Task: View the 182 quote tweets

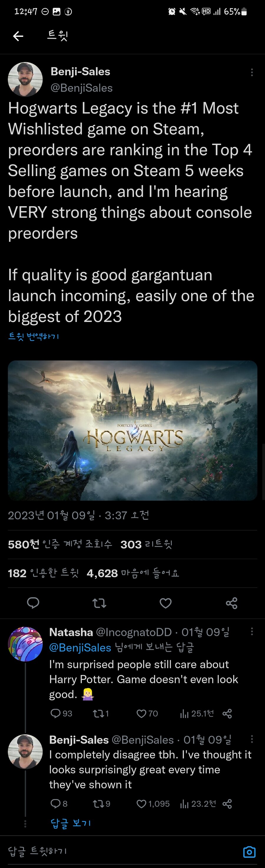Action: pyautogui.click(x=43, y=573)
